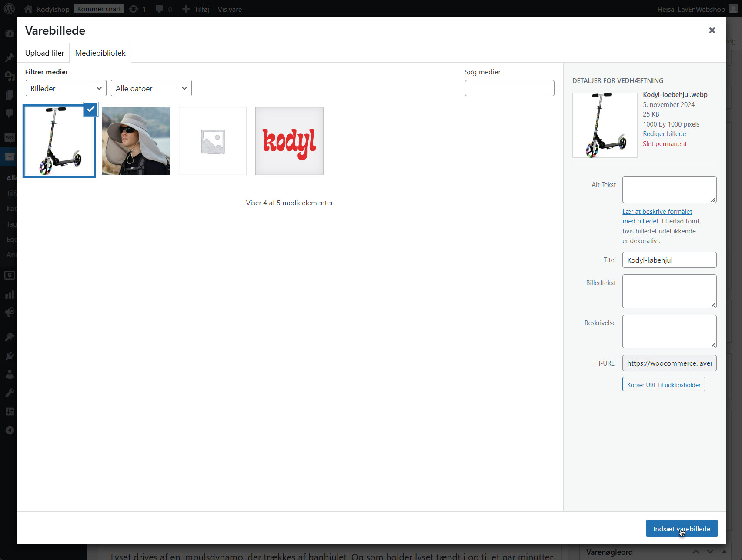Select the Mediebibliotek tab
Viewport: 742px width, 560px height.
100,53
